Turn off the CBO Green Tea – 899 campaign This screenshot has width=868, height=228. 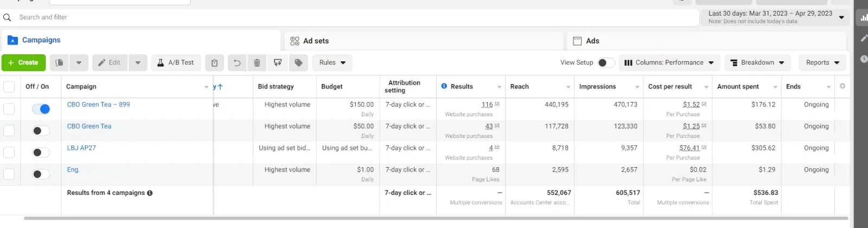[41, 109]
